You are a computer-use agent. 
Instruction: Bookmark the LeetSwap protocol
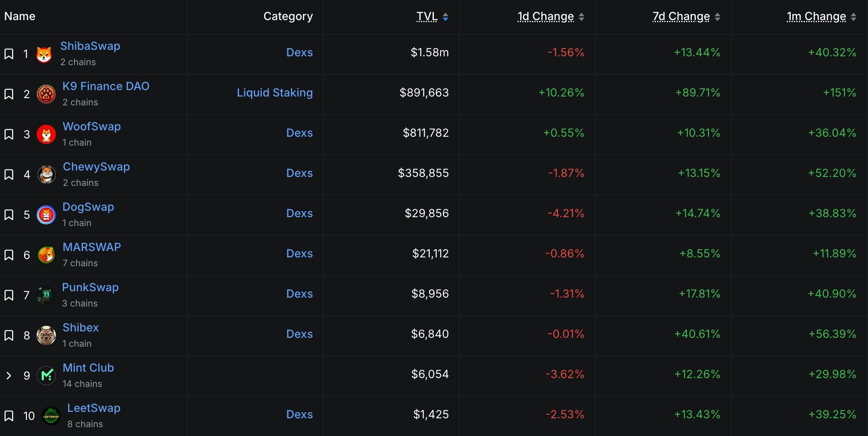click(9, 416)
